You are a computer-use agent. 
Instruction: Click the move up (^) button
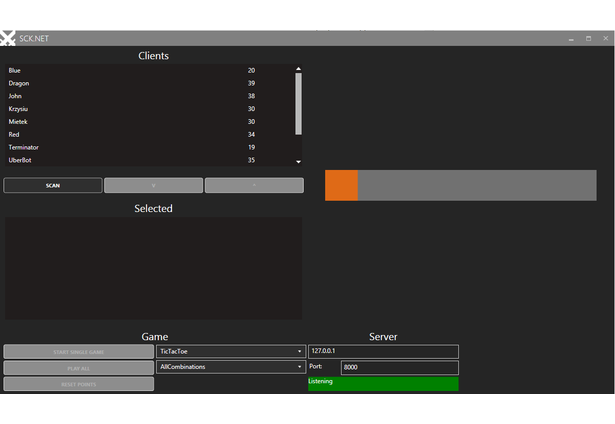click(254, 186)
